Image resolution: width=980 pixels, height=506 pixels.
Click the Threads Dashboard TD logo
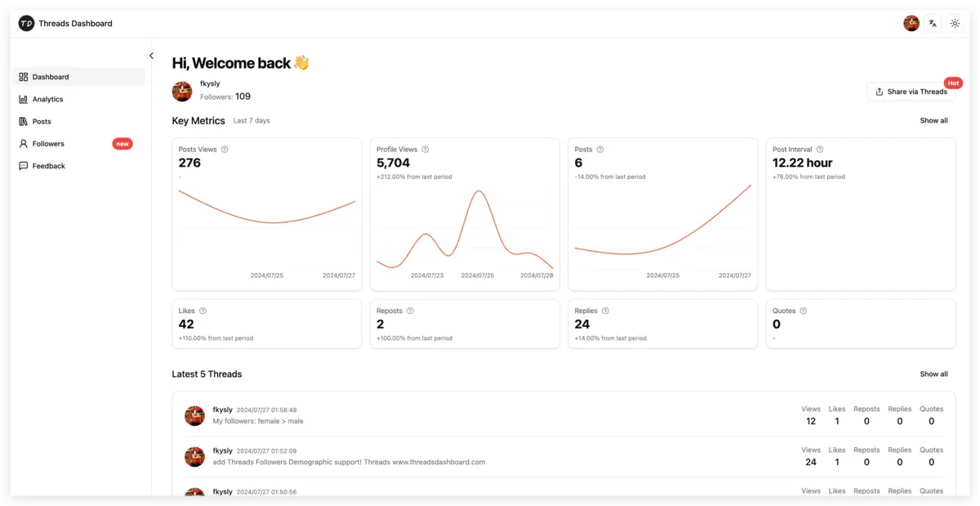pyautogui.click(x=26, y=24)
